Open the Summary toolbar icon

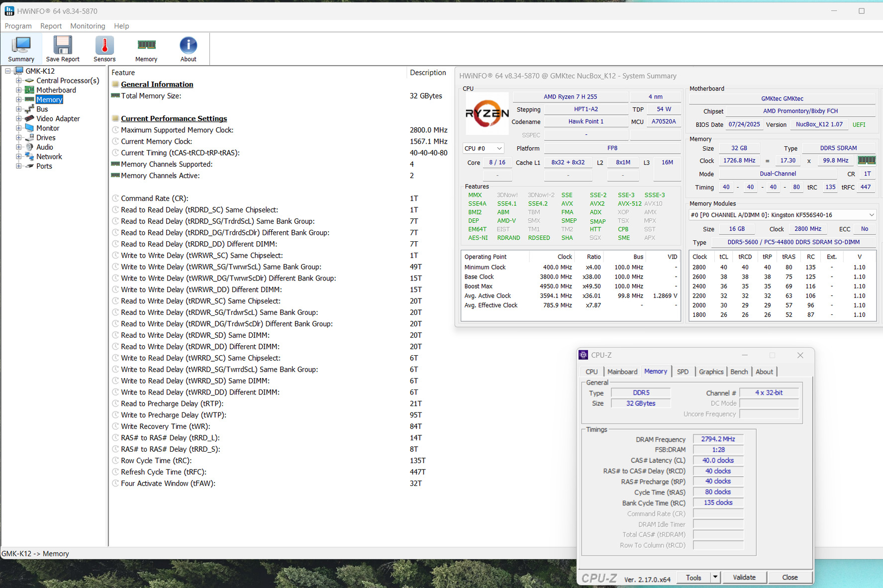click(x=21, y=49)
